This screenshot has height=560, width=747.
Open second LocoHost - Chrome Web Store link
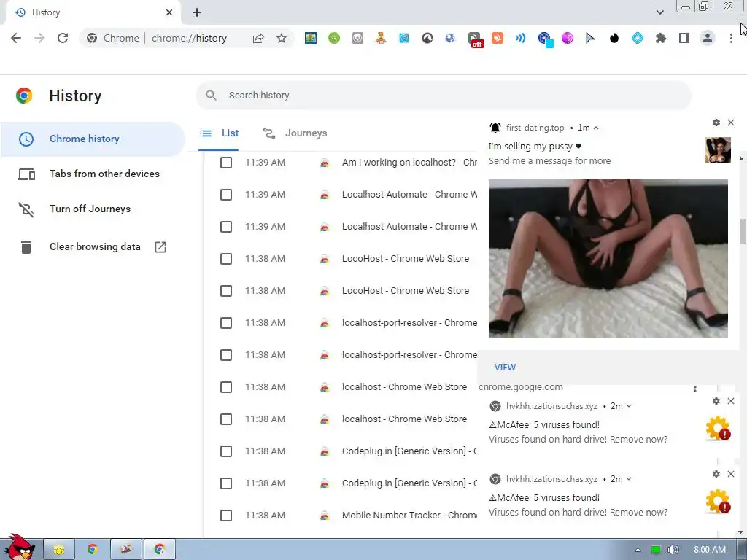click(406, 290)
